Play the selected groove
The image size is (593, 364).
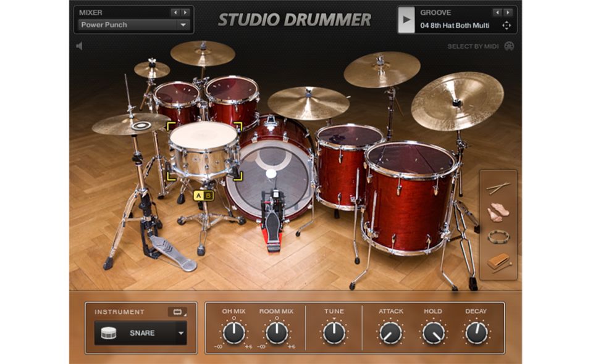pos(406,20)
